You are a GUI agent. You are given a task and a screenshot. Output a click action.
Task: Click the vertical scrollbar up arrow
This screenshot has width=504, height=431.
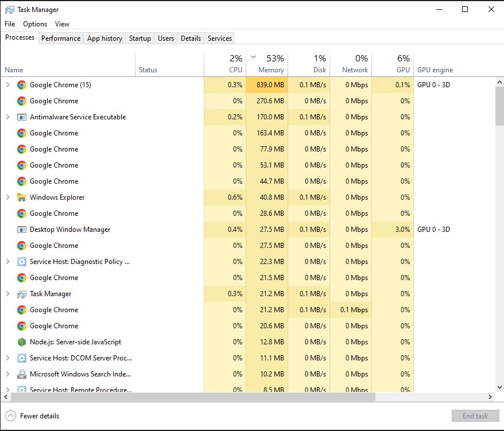click(499, 82)
